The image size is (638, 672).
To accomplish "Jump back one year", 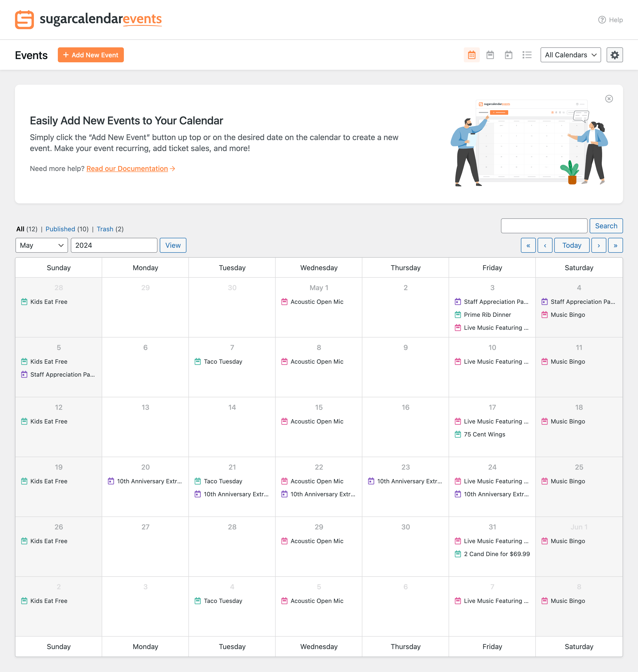I will [x=528, y=245].
